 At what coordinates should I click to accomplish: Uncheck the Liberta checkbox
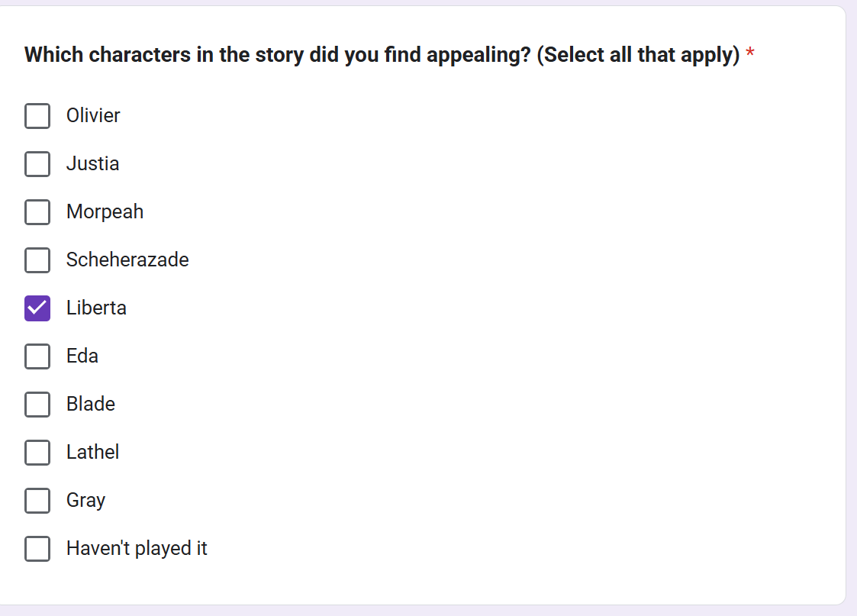point(37,308)
